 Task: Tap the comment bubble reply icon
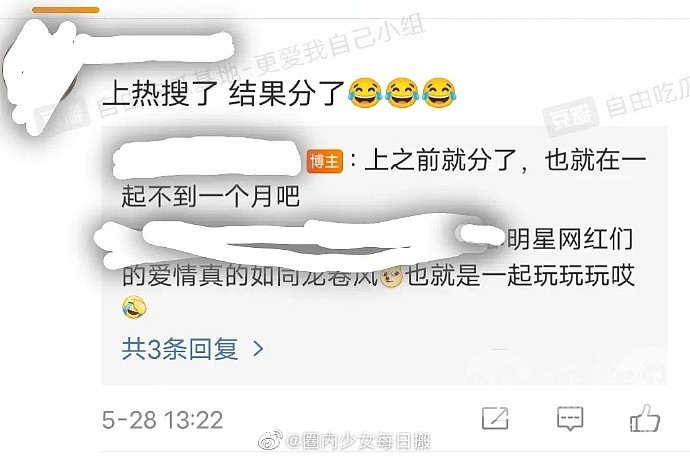pyautogui.click(x=570, y=418)
